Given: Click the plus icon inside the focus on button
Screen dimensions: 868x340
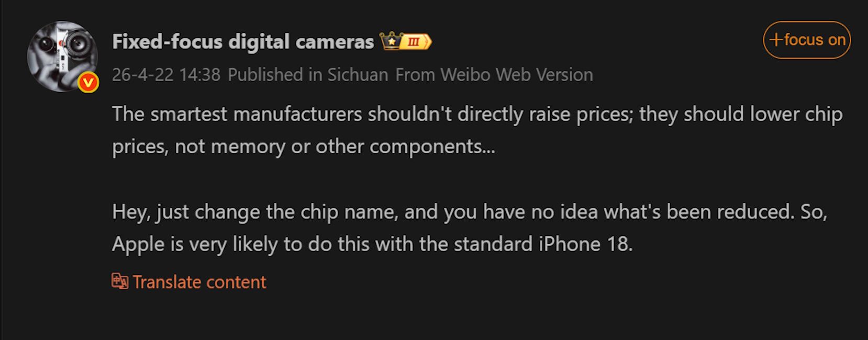Looking at the screenshot, I should tap(777, 39).
